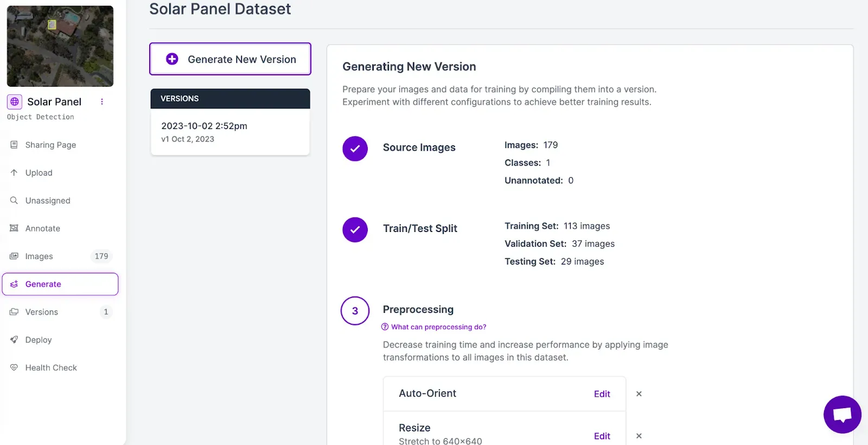Edit the Auto-Orient setting
The height and width of the screenshot is (445, 868).
point(602,394)
